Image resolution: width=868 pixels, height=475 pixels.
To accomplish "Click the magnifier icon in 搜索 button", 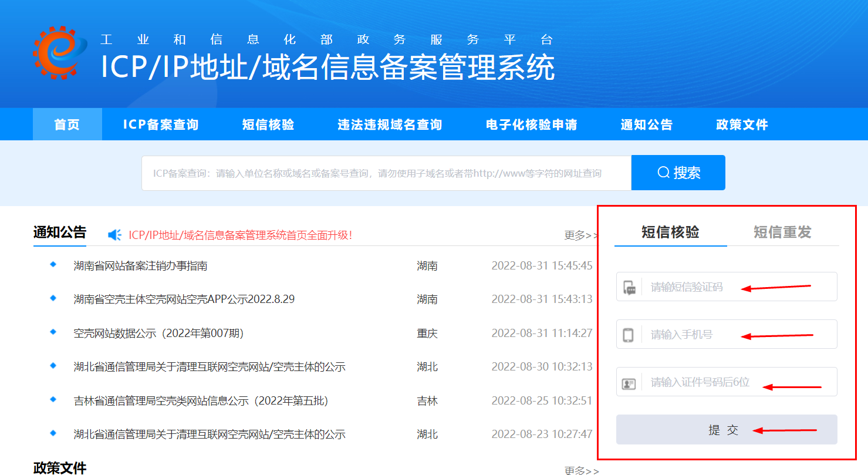I will (664, 173).
